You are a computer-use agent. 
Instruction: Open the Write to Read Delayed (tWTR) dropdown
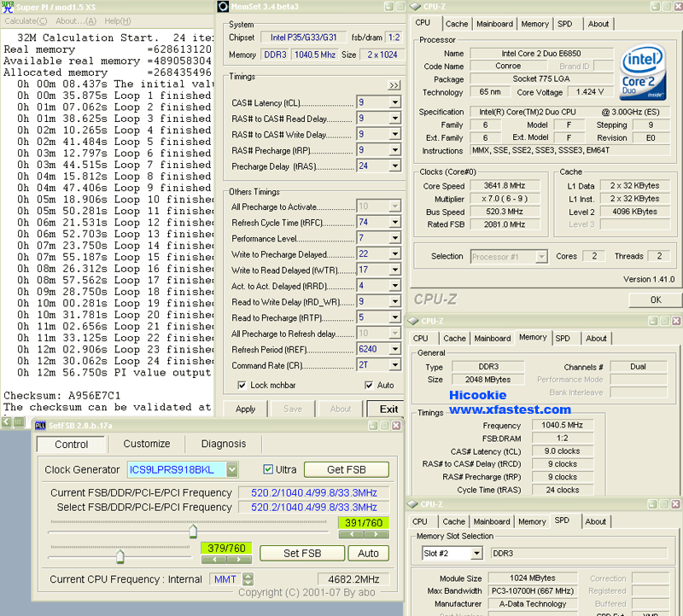coord(394,270)
